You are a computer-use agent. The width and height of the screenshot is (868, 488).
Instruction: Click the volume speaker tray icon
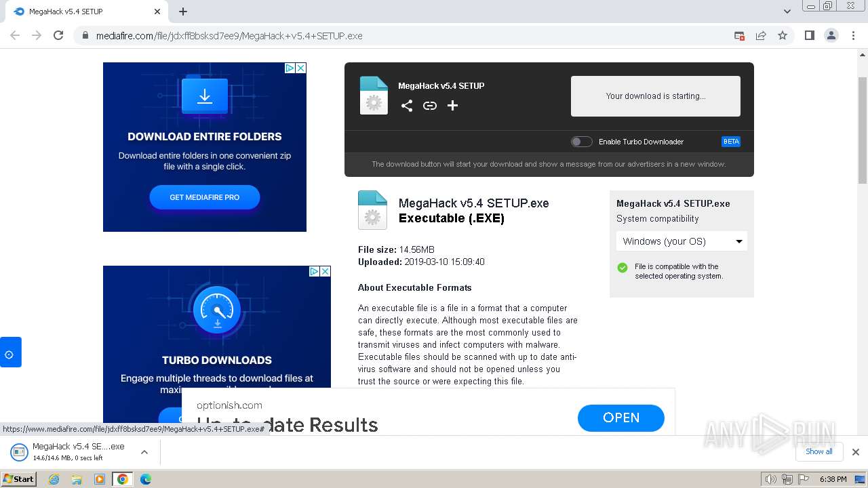coord(770,479)
